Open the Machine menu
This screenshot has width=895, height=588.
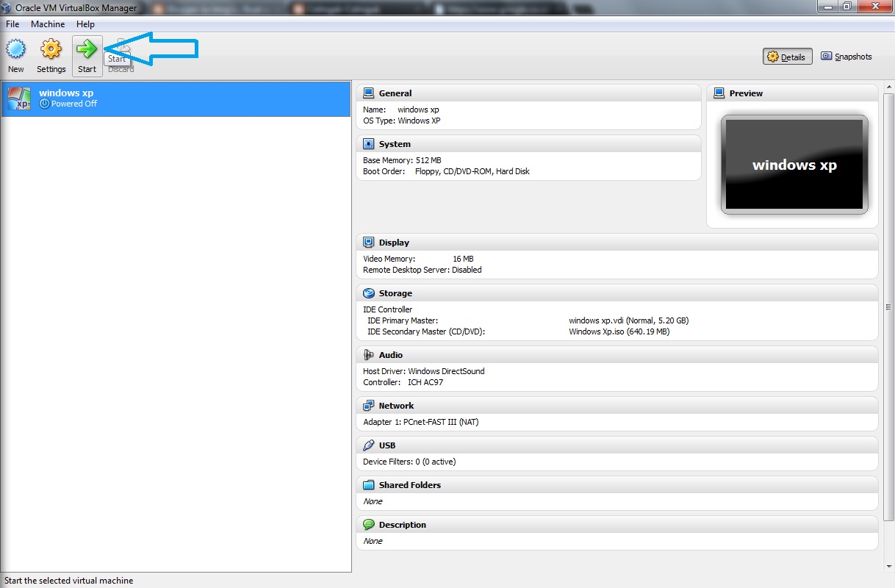click(x=48, y=24)
